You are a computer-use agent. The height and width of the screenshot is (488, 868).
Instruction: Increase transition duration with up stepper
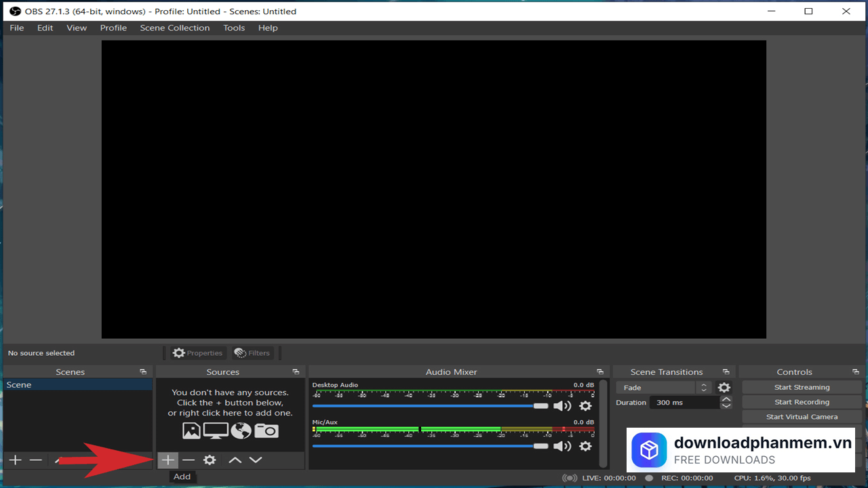click(726, 399)
